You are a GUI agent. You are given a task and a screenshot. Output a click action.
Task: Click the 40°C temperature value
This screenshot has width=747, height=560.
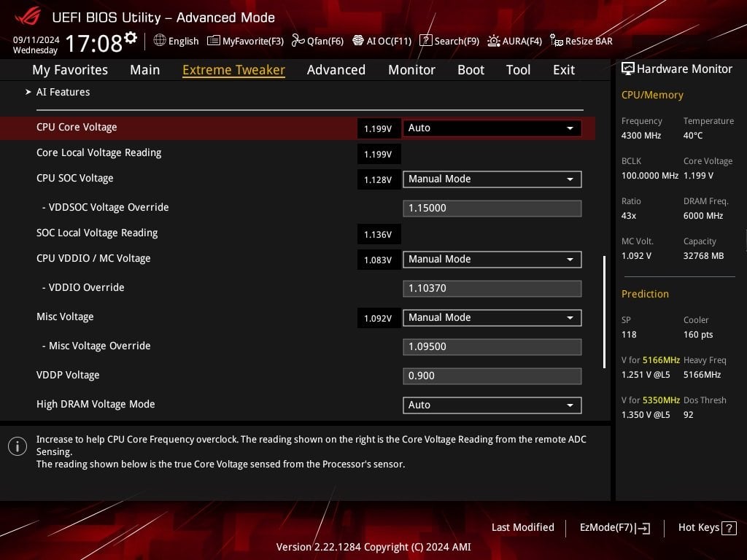693,136
